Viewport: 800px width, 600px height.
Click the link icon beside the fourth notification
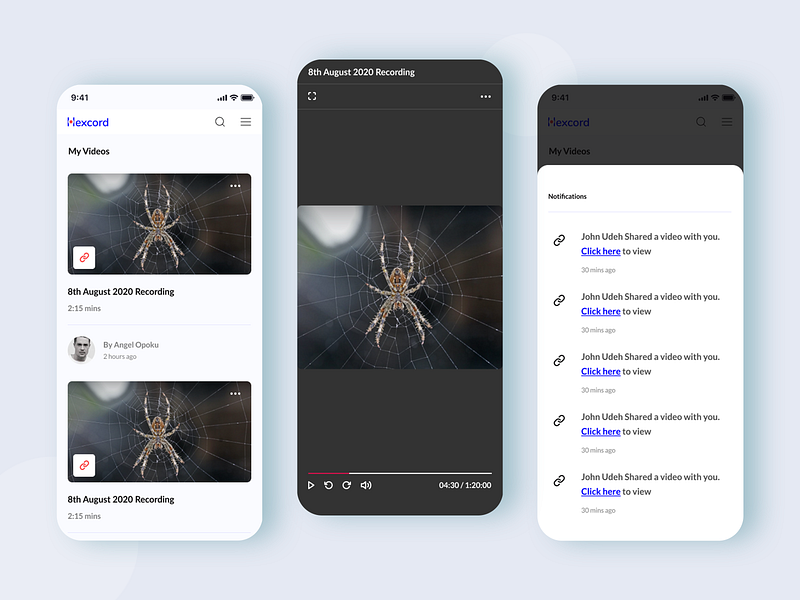(x=559, y=420)
